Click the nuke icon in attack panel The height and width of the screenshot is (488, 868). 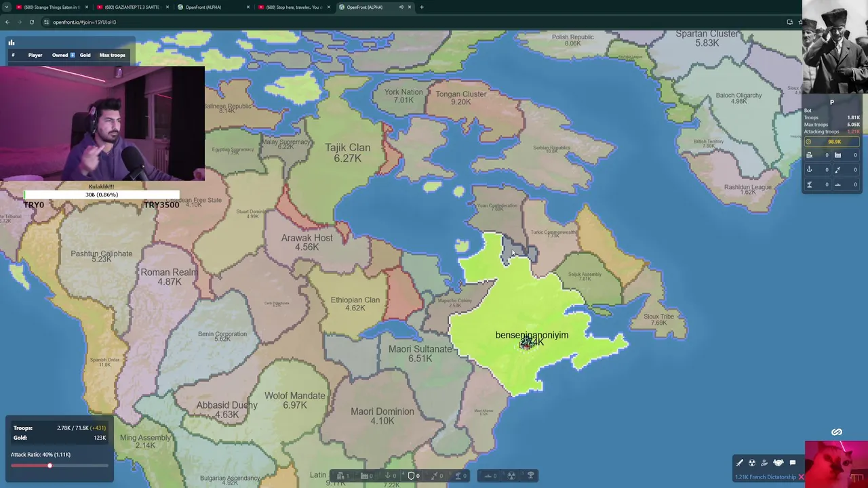pos(752,463)
